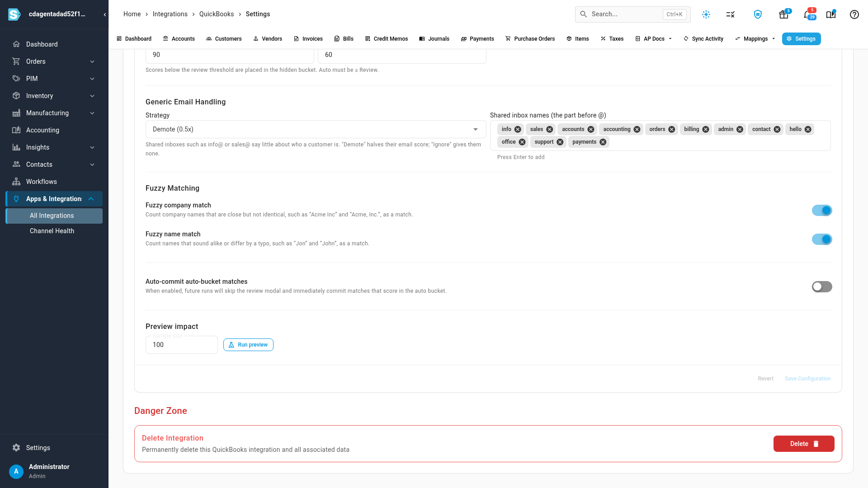Click the Search box in header
The image size is (868, 488).
(633, 14)
